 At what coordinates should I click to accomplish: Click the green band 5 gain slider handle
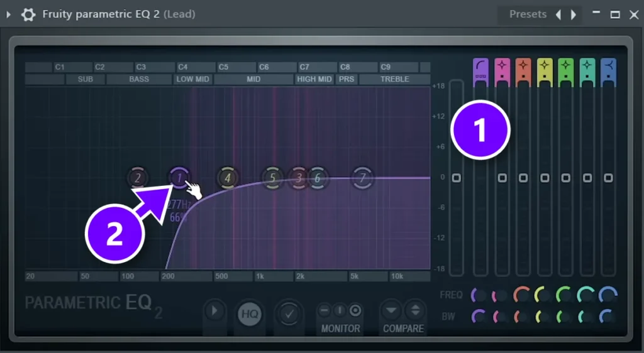pyautogui.click(x=566, y=178)
